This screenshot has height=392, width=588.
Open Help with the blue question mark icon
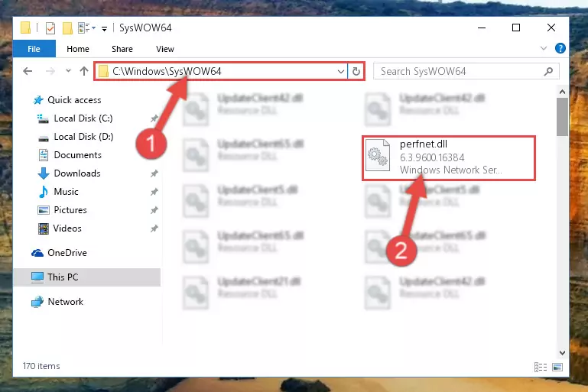click(560, 48)
